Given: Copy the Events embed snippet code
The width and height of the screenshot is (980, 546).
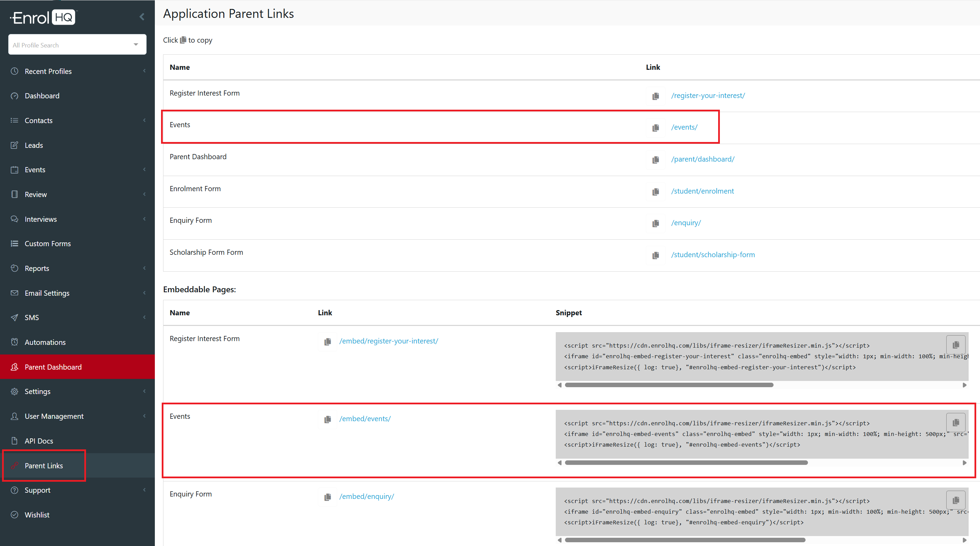Looking at the screenshot, I should click(x=955, y=423).
